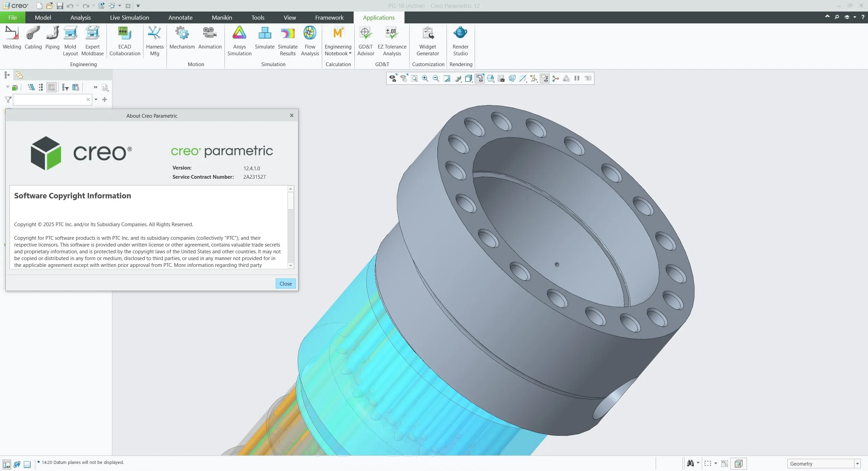The width and height of the screenshot is (868, 471).
Task: Open the Welding application
Action: pos(12,38)
